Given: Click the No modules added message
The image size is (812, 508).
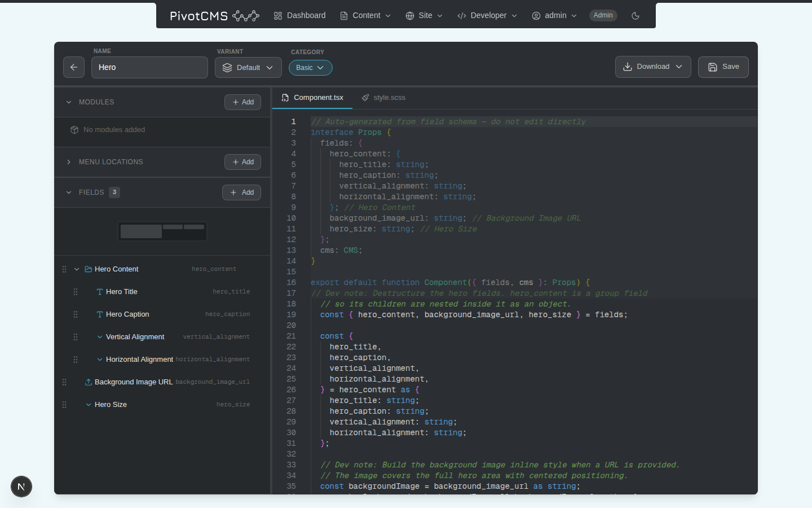Looking at the screenshot, I should click(114, 130).
